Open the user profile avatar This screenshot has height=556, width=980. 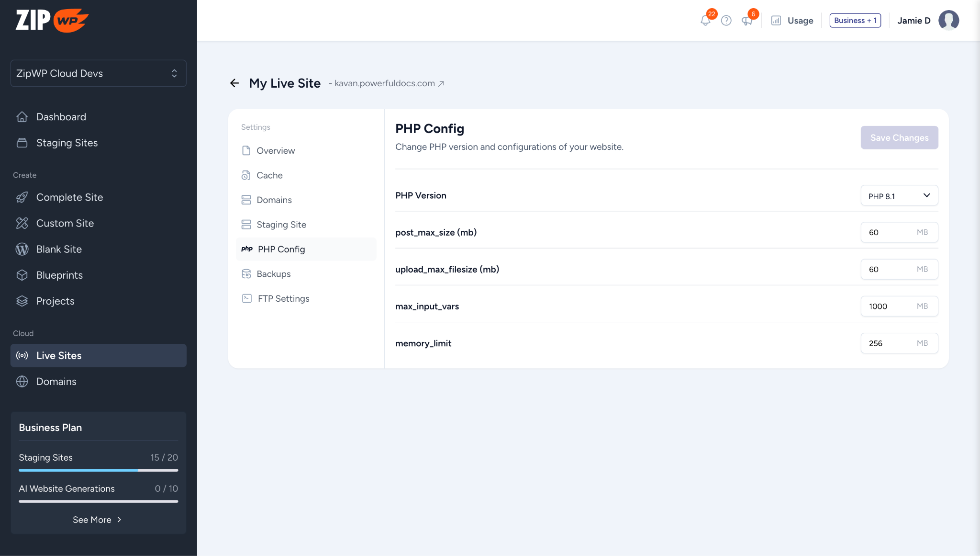948,21
